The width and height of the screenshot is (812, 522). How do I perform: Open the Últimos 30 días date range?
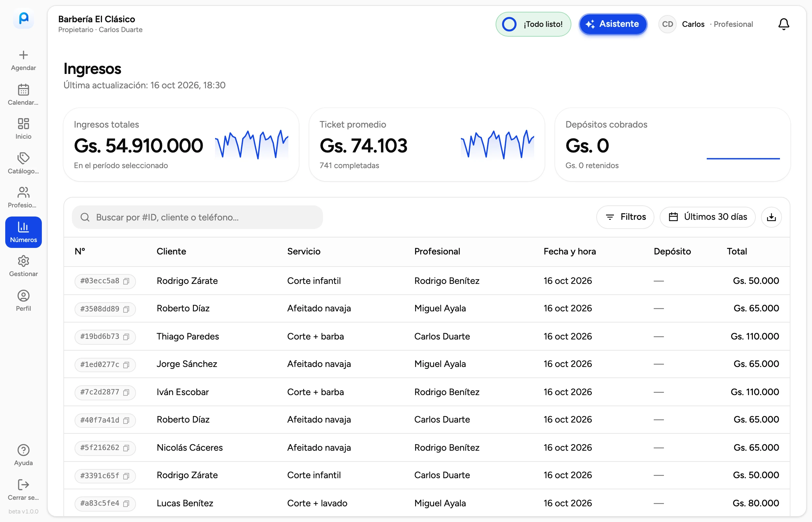click(707, 217)
